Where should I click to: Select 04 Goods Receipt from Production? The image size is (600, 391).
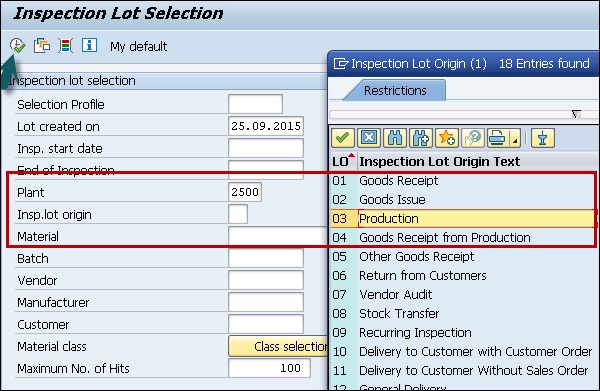pyautogui.click(x=464, y=238)
